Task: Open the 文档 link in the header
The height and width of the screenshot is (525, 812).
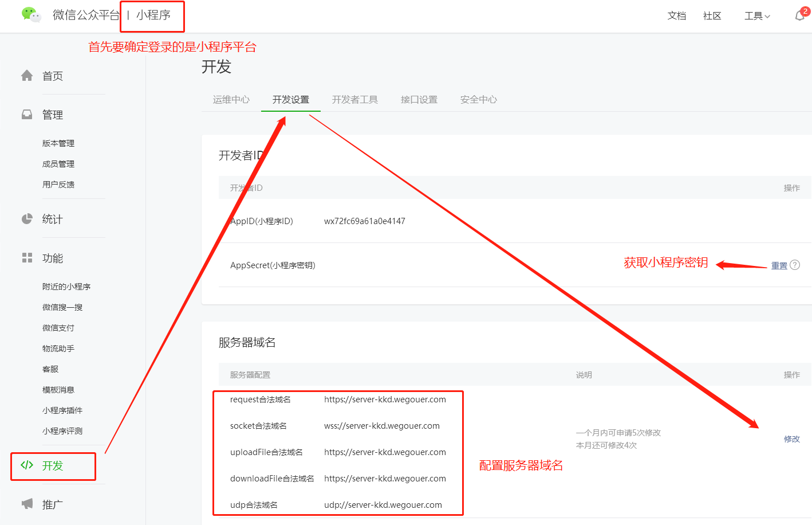Action: pyautogui.click(x=677, y=16)
